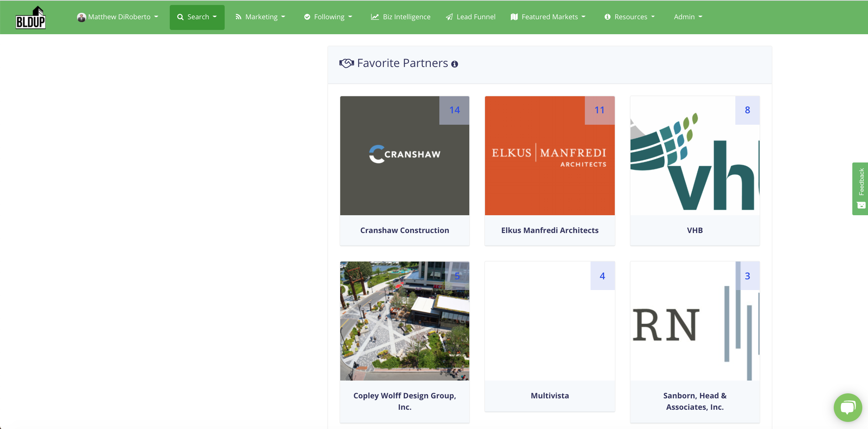Click the Admin menu item
The width and height of the screenshot is (868, 429).
point(688,17)
